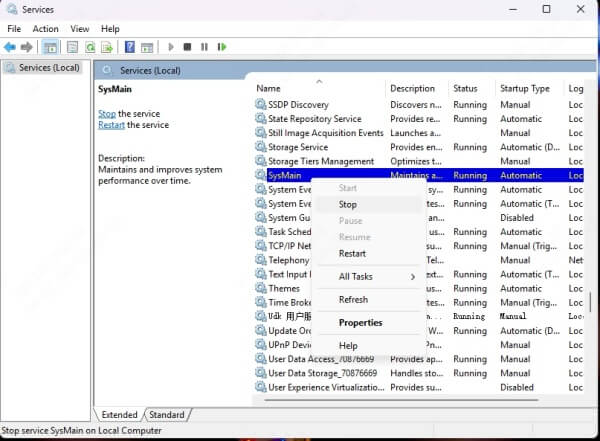Sort by the Startup Type column header
The height and width of the screenshot is (441, 600).
(530, 88)
